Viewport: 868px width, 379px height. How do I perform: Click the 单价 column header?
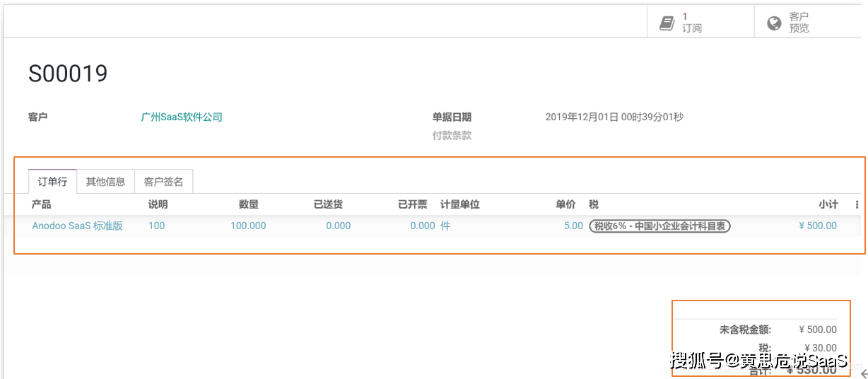click(565, 204)
